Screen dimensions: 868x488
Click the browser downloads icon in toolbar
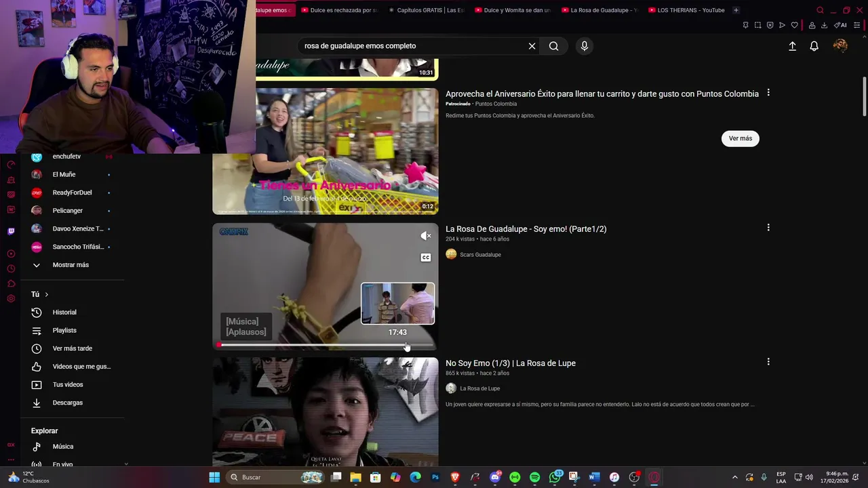pyautogui.click(x=824, y=25)
